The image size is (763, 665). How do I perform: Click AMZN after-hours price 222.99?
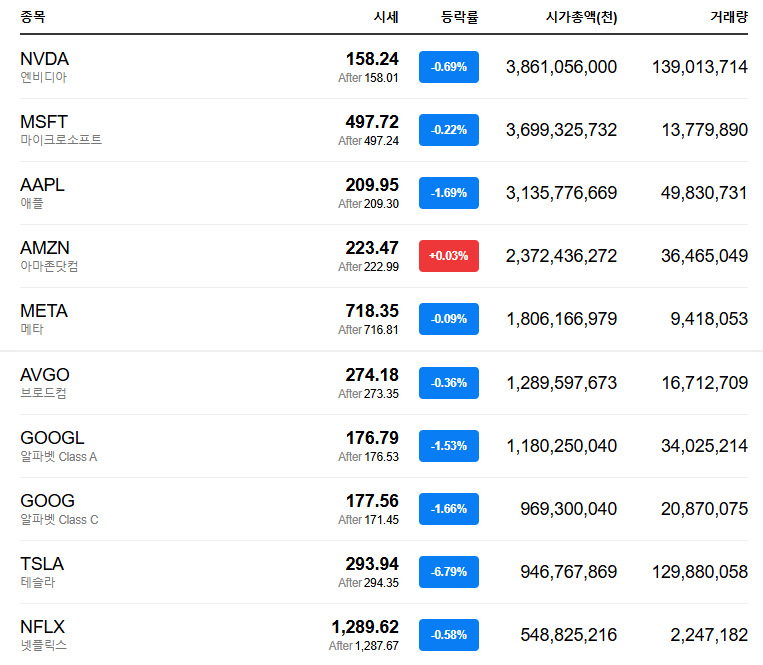click(382, 267)
